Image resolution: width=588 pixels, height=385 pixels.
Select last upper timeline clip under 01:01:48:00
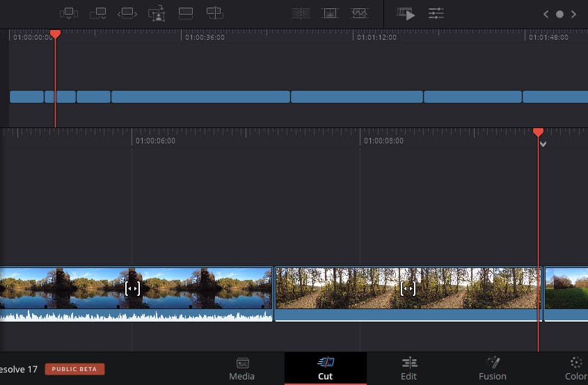pyautogui.click(x=555, y=97)
